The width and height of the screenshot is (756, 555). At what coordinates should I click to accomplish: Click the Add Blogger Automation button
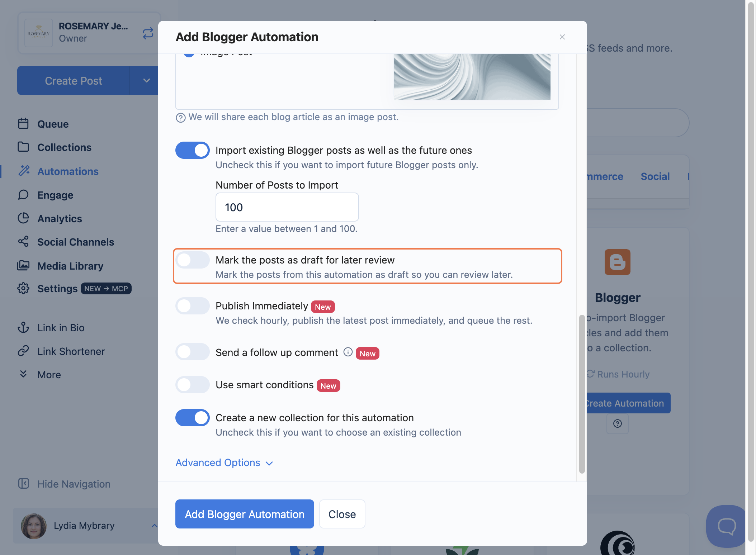click(245, 514)
